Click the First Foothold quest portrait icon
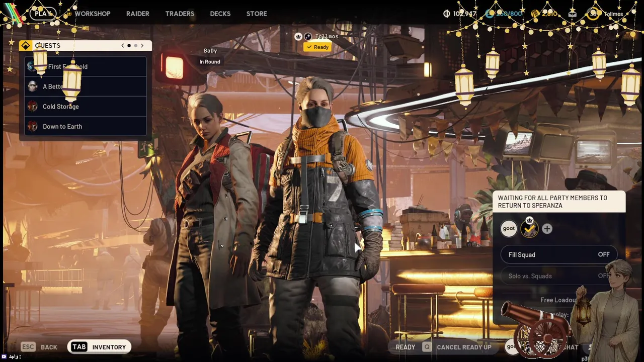This screenshot has height=362, width=644. [31, 66]
